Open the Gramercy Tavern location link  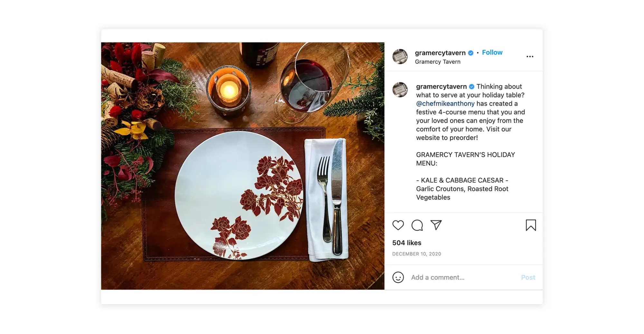click(437, 61)
